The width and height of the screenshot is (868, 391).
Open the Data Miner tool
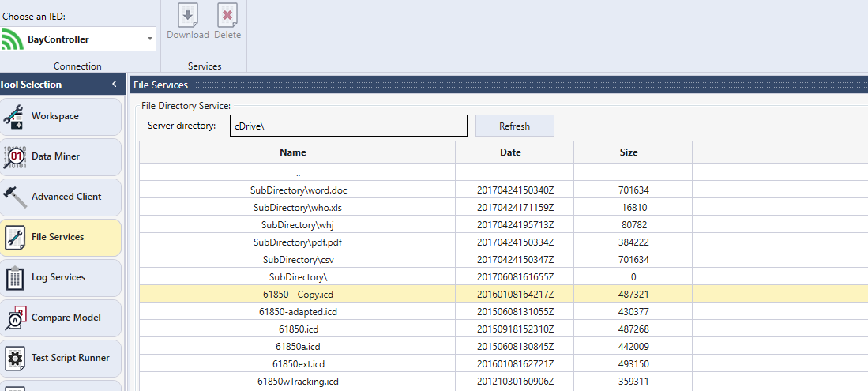[62, 157]
